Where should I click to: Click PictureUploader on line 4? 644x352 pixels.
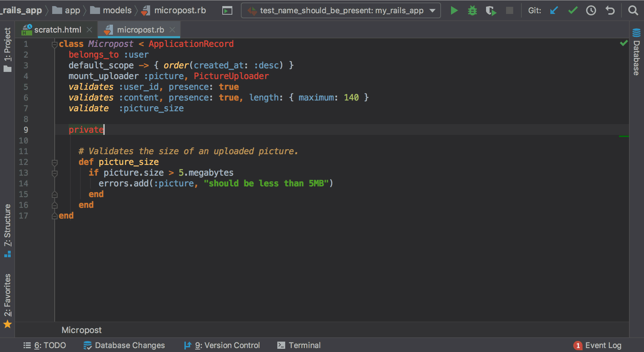pyautogui.click(x=231, y=76)
